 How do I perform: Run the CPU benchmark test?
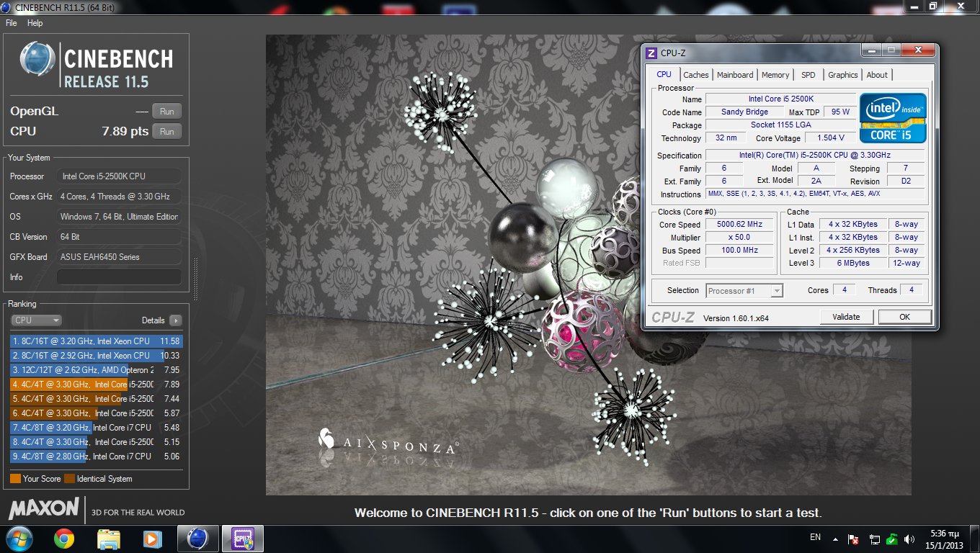pyautogui.click(x=167, y=132)
